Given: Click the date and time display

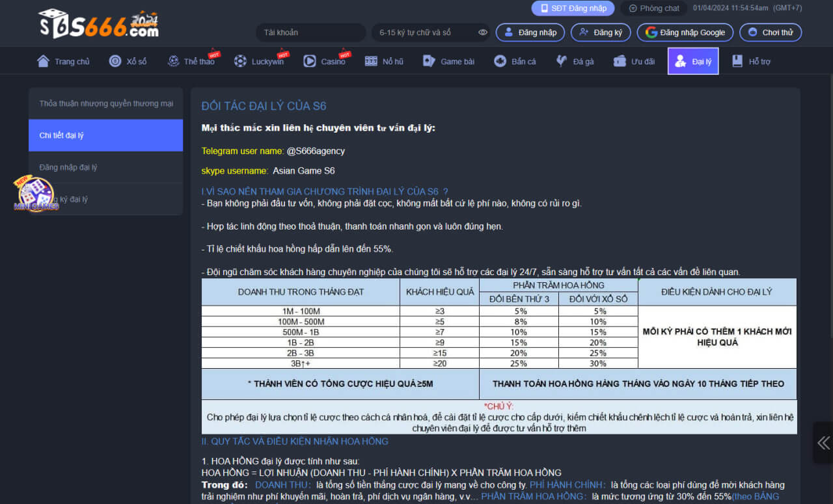Looking at the screenshot, I should (747, 8).
